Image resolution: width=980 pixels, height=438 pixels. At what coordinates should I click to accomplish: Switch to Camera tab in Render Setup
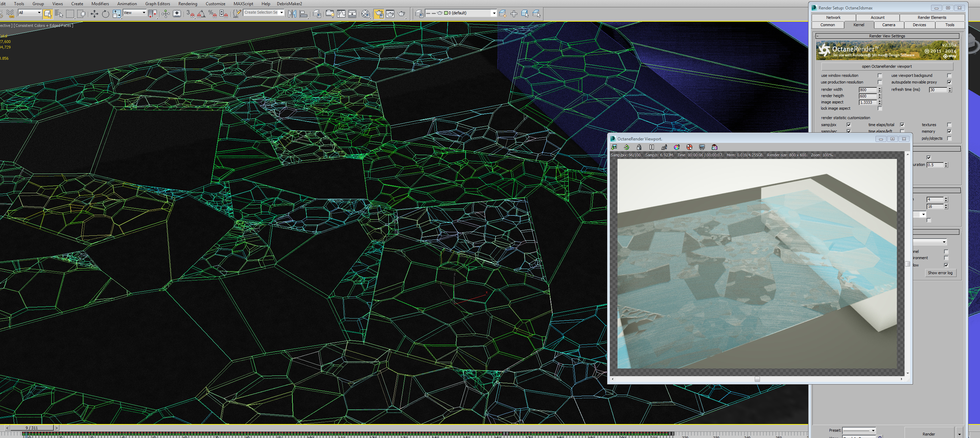pyautogui.click(x=888, y=25)
